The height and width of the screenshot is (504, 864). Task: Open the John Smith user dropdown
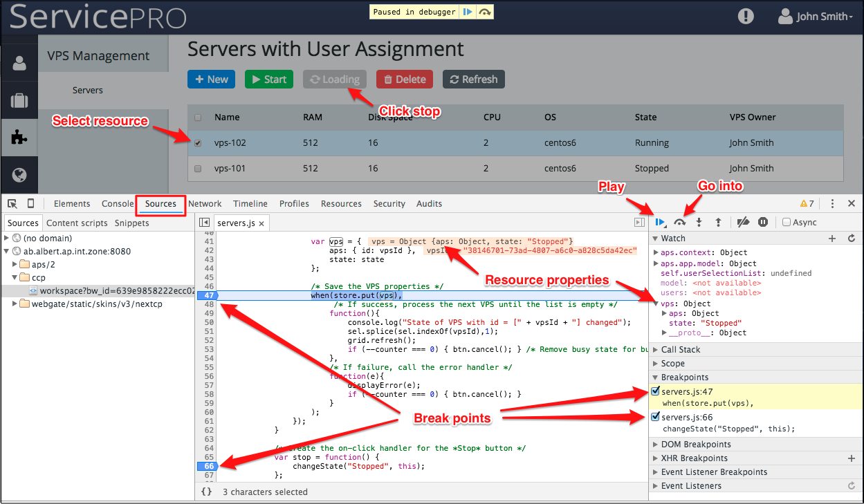pos(816,17)
